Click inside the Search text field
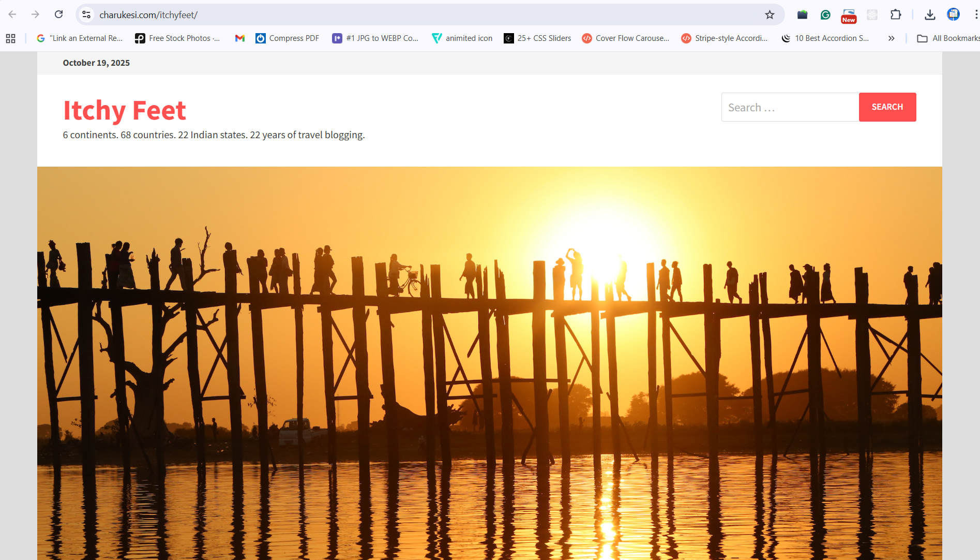This screenshot has height=560, width=980. 790,107
